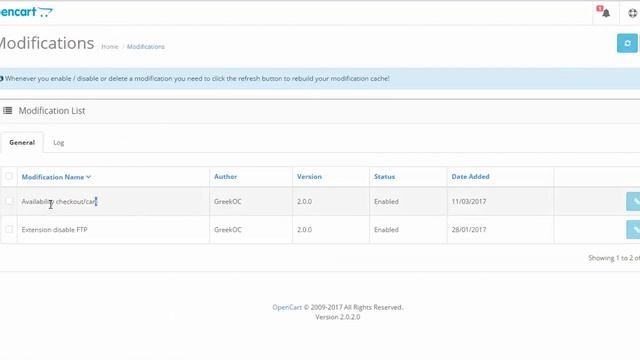640x360 pixels.
Task: Click the Modifications page title
Action: (x=47, y=43)
